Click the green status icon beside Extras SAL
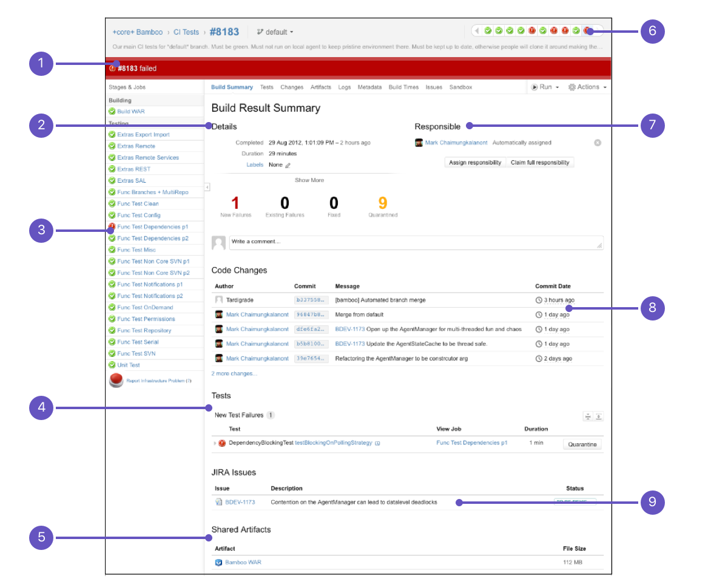This screenshot has height=587, width=728. [x=112, y=181]
